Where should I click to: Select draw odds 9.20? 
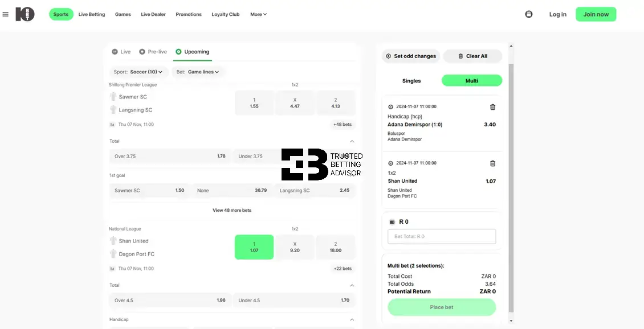(295, 247)
